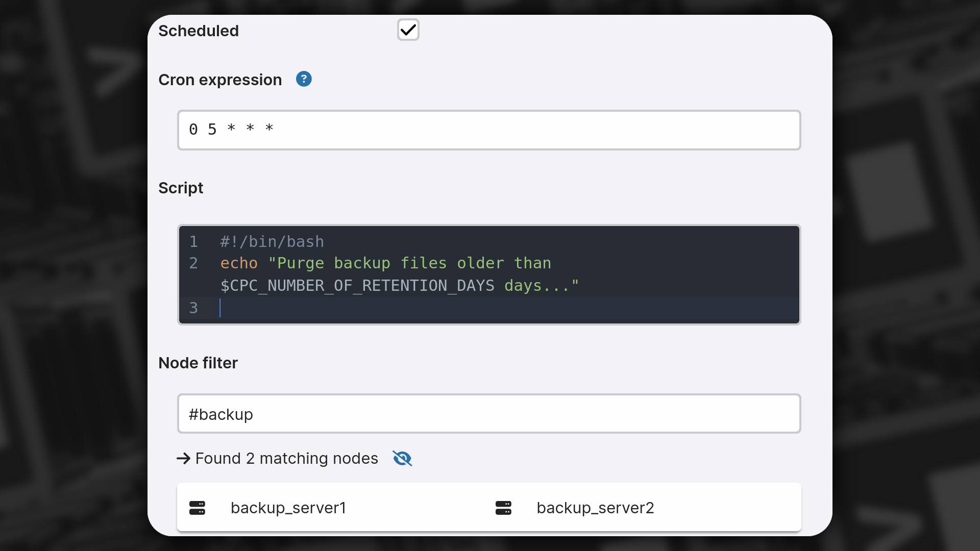The width and height of the screenshot is (980, 551).
Task: Click the Node filter heading
Action: (x=198, y=363)
